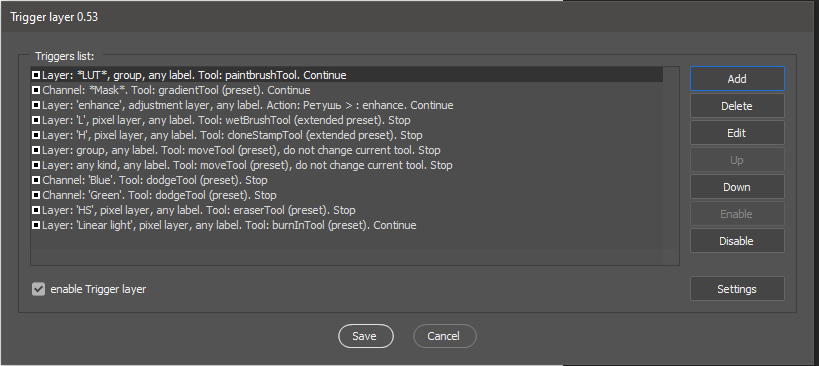
Task: Delete the selected trigger
Action: point(737,106)
